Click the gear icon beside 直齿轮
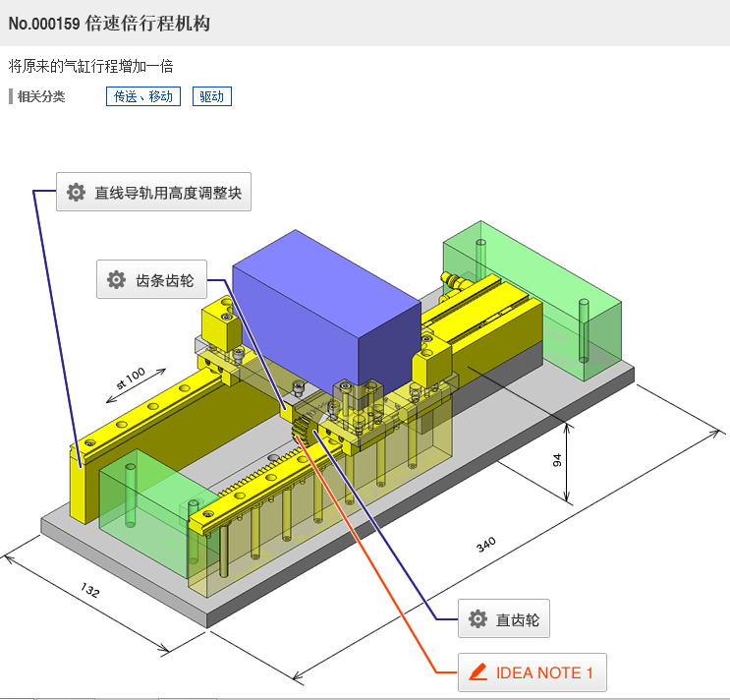The height and width of the screenshot is (700, 730). pos(477,618)
